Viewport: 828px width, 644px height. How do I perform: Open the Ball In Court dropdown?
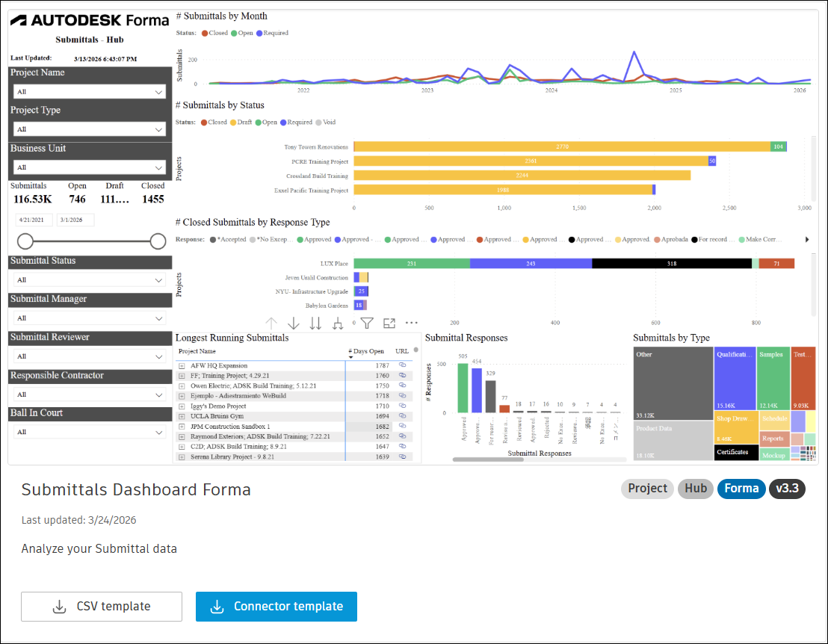click(x=89, y=432)
